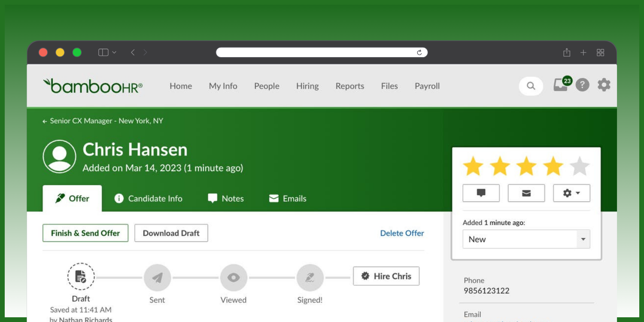Click the browser address bar
This screenshot has height=322, width=644.
318,52
